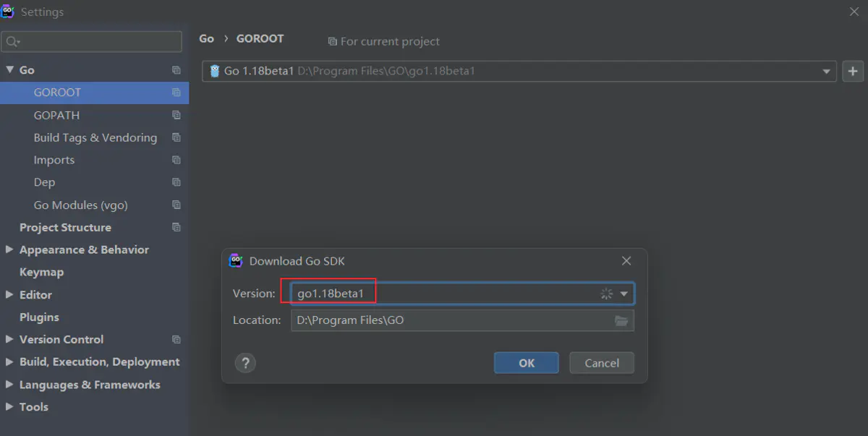The height and width of the screenshot is (436, 868).
Task: Click the plus button to add Go SDK
Action: point(853,71)
